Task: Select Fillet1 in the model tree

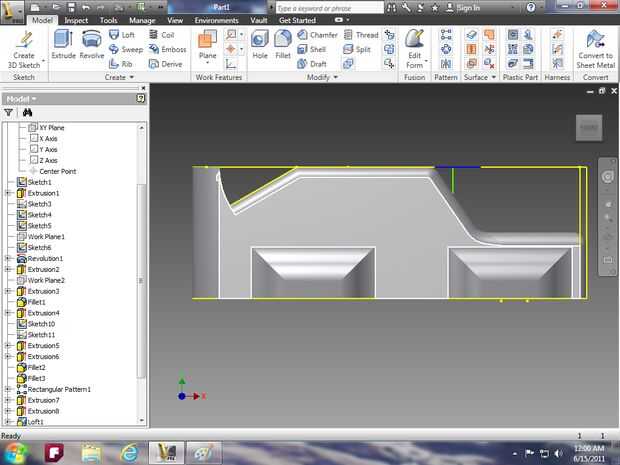Action: (32, 302)
